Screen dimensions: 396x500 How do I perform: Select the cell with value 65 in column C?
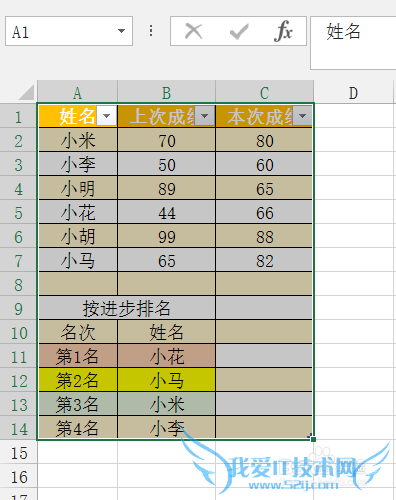[x=264, y=188]
